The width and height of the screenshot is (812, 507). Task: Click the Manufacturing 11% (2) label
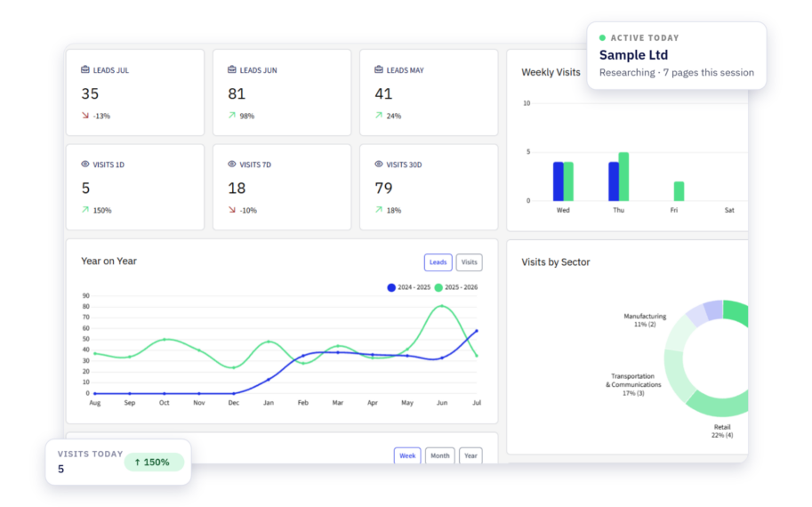point(645,320)
